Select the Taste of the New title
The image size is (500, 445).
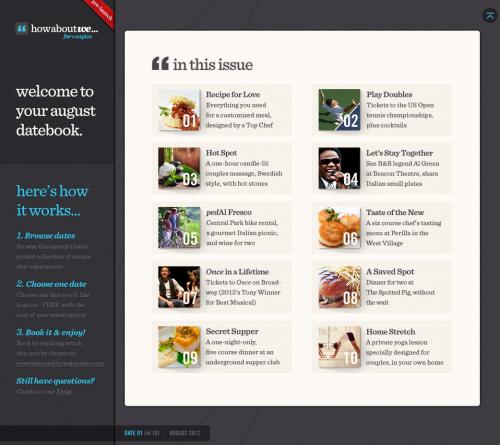coord(395,212)
